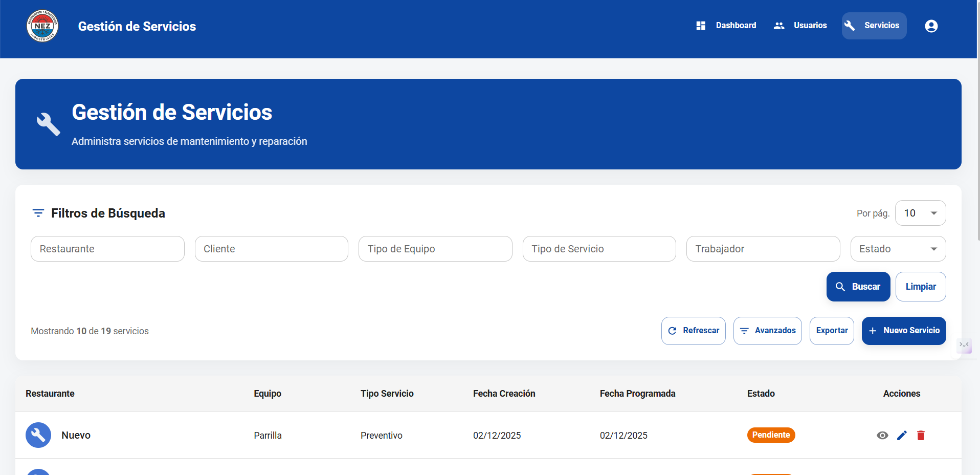Image resolution: width=980 pixels, height=475 pixels.
Task: Click the wrench icon next to Nuevo
Action: pos(38,435)
